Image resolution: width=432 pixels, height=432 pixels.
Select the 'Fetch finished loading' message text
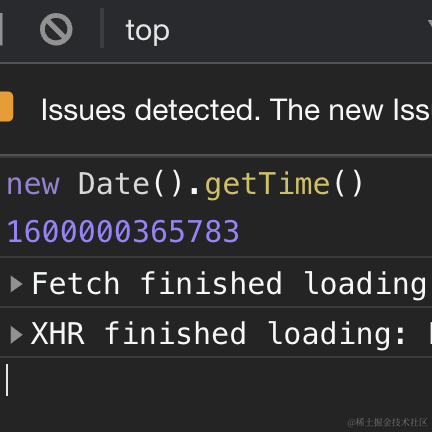(x=229, y=284)
